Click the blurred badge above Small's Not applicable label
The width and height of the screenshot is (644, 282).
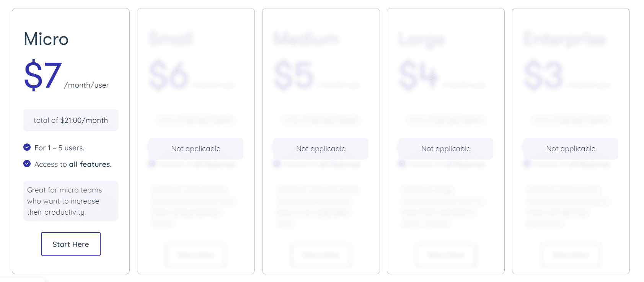(196, 120)
